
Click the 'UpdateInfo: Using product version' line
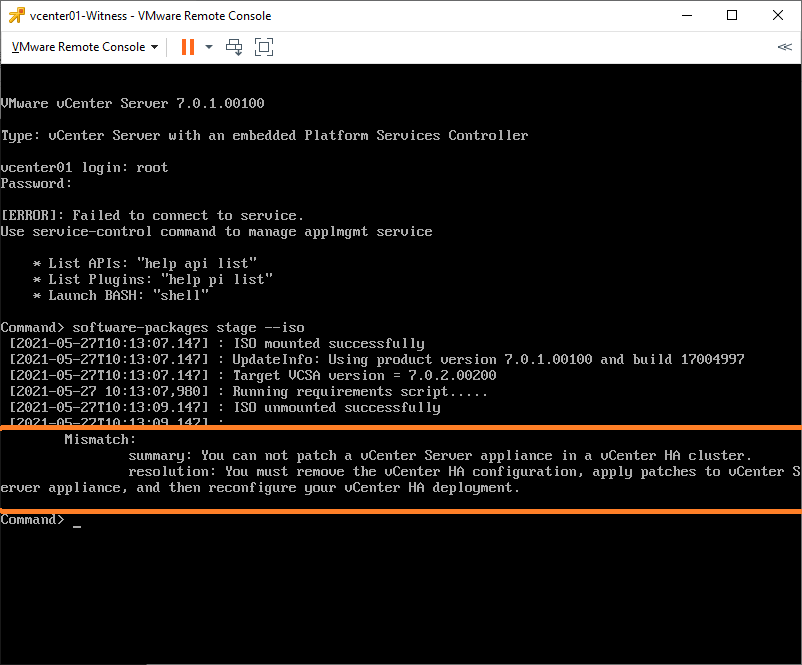click(377, 360)
